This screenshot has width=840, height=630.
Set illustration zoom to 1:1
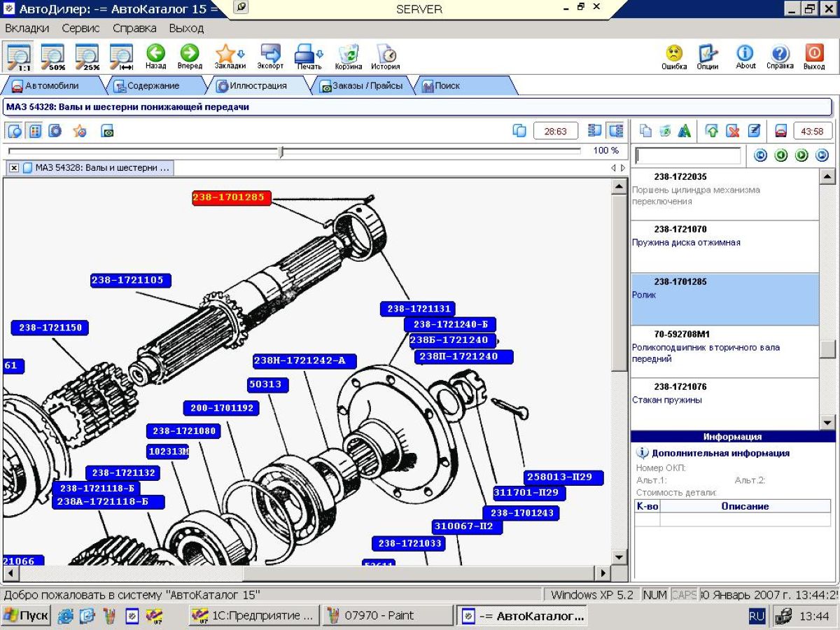(x=19, y=56)
